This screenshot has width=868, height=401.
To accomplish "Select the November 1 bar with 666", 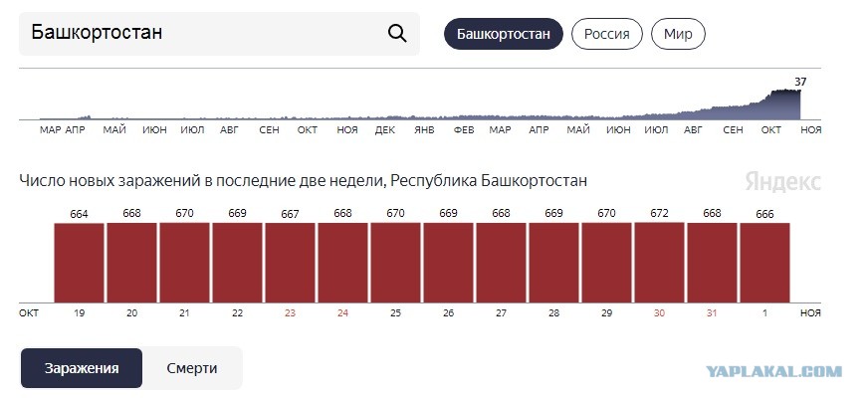I will (765, 263).
